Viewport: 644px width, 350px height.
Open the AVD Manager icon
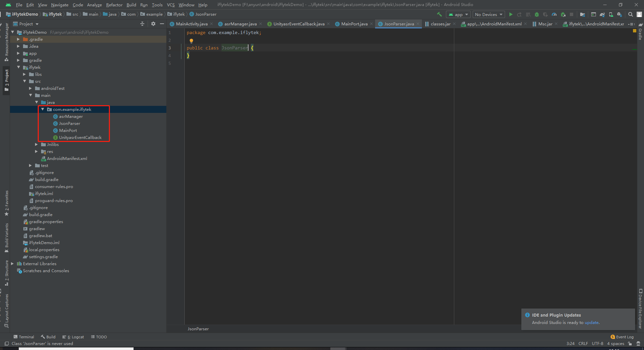(611, 14)
